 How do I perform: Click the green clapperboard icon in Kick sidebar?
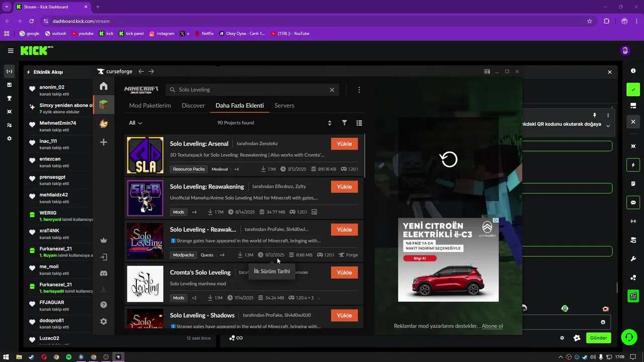tap(633, 296)
